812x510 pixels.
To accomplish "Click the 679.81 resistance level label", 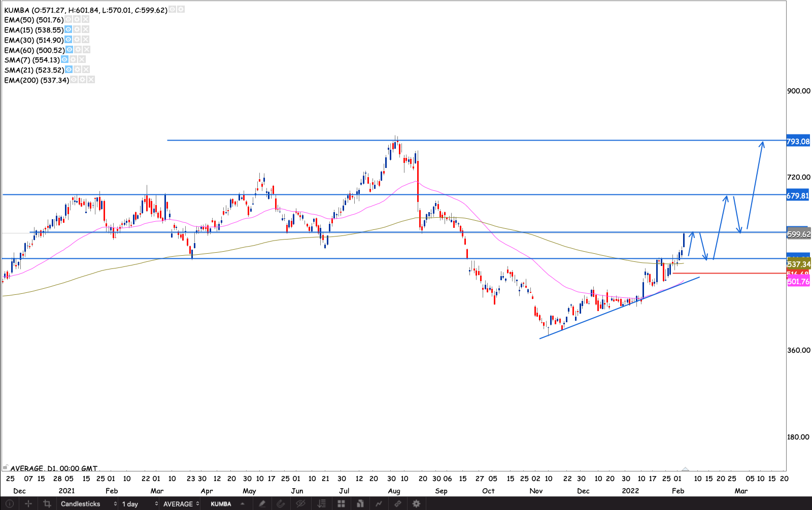I will point(798,195).
